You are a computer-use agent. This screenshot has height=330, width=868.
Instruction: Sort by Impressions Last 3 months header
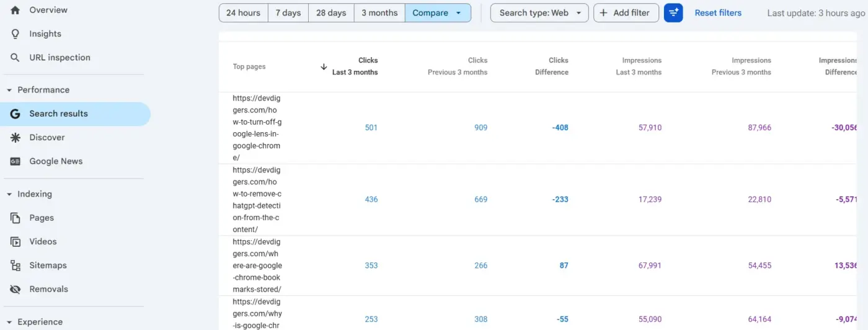coord(639,66)
